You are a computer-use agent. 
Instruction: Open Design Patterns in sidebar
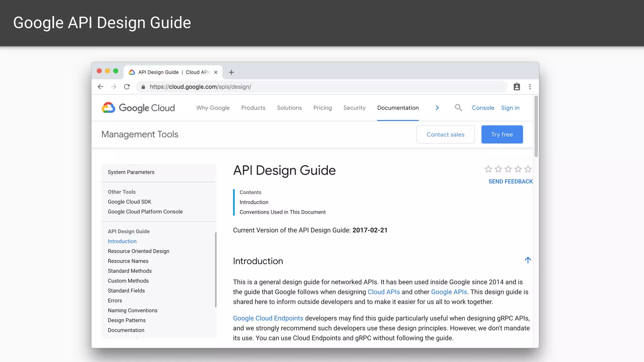(x=126, y=321)
